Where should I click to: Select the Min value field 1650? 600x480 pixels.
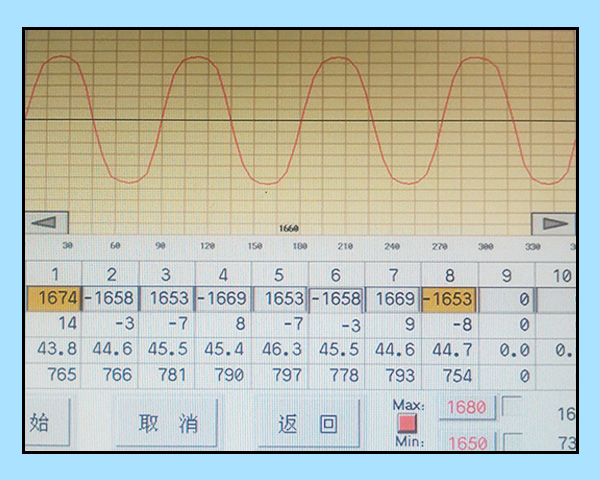pyautogui.click(x=467, y=443)
